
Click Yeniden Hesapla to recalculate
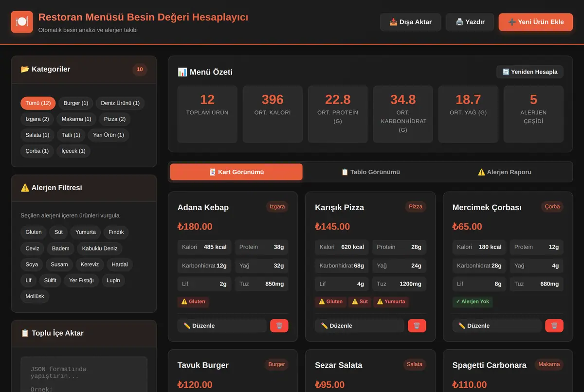[530, 72]
